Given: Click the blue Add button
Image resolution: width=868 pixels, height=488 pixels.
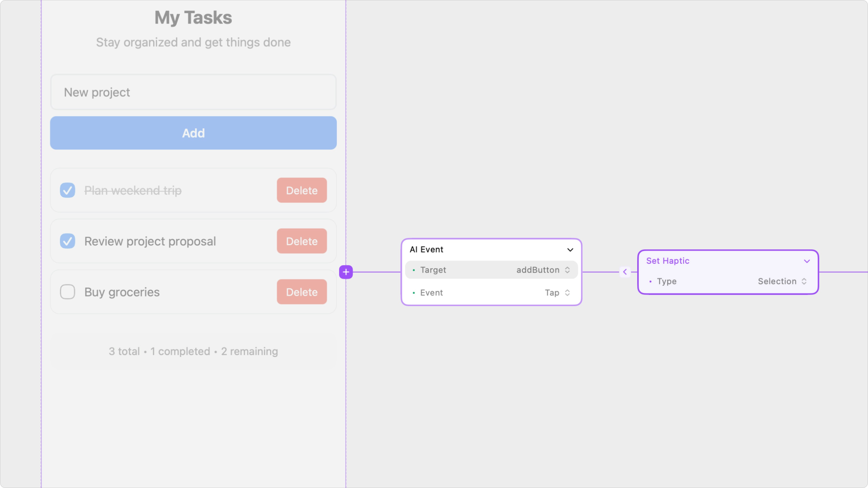Looking at the screenshot, I should 193,133.
